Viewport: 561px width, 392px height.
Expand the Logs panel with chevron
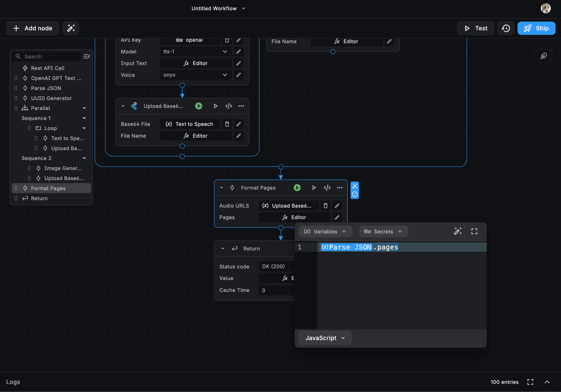(547, 382)
